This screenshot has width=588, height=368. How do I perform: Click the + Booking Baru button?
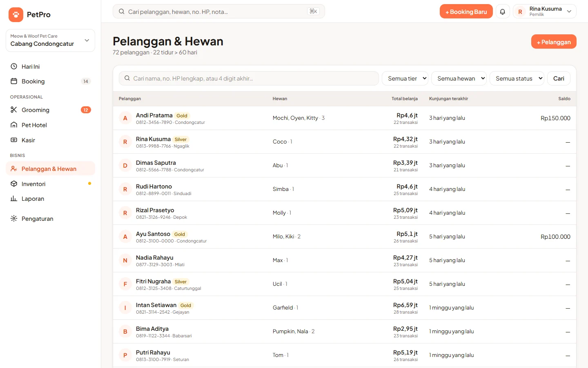(466, 11)
